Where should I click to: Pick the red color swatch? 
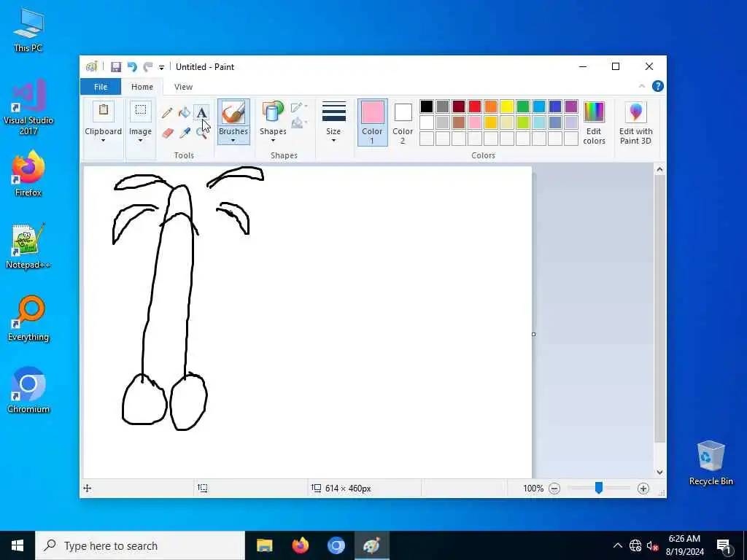point(475,106)
